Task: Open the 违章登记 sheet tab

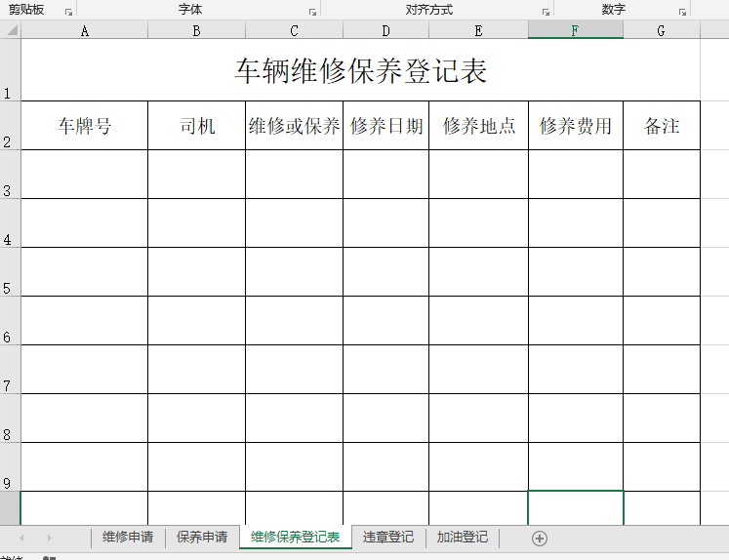Action: click(x=387, y=538)
